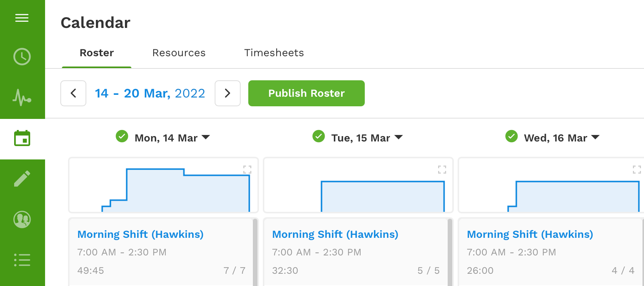Screen dimensions: 644x286
Task: Open the Mon, 14 Mar dropdown arrow
Action: coord(206,137)
